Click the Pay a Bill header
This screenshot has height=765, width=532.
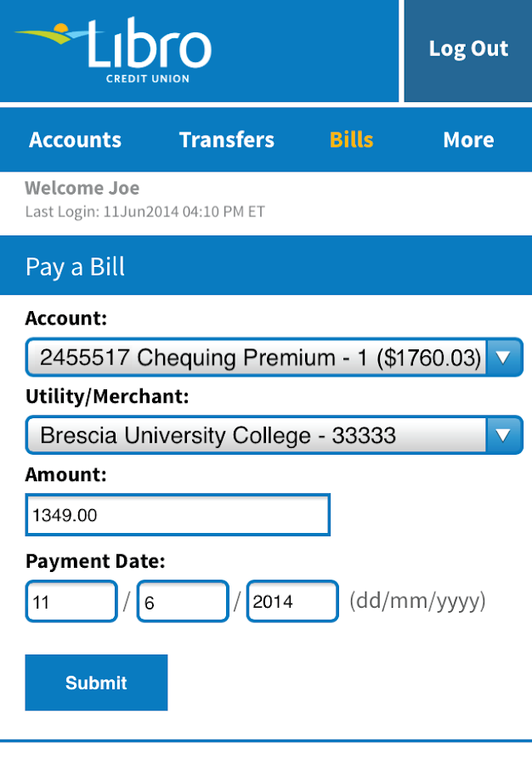pyautogui.click(x=76, y=267)
